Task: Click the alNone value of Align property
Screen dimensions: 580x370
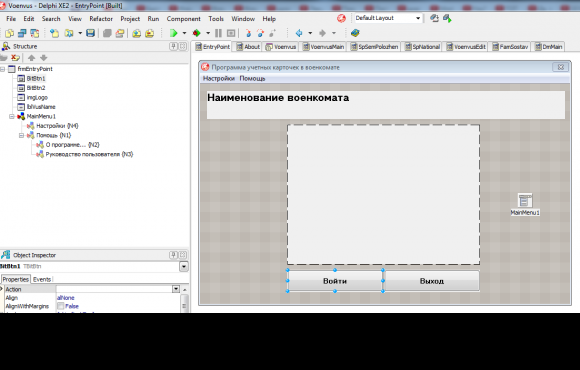Action: click(65, 298)
